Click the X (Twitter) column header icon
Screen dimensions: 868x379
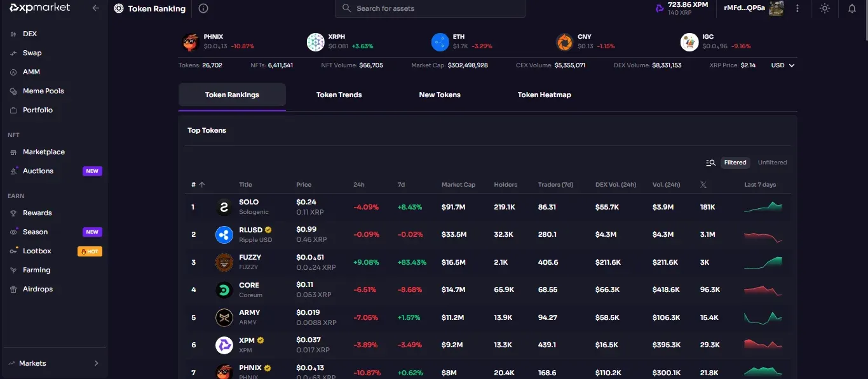pos(703,185)
